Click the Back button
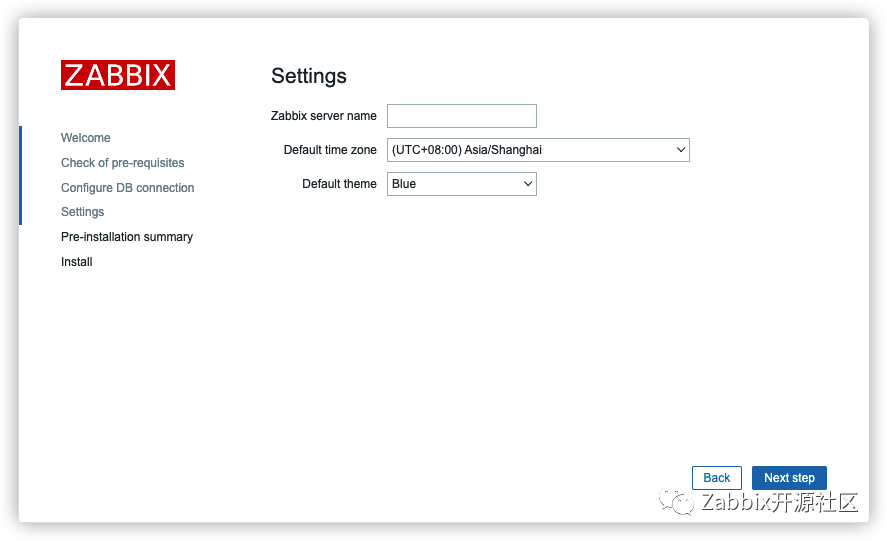 click(x=716, y=478)
